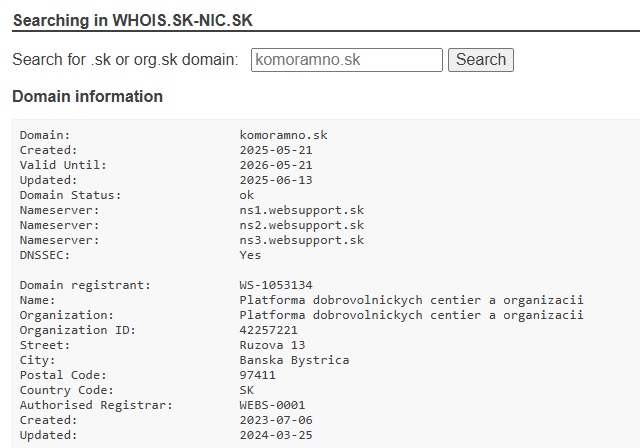The width and height of the screenshot is (640, 448).
Task: Click the registrant Created date 2023-07-06
Action: pyautogui.click(x=276, y=420)
